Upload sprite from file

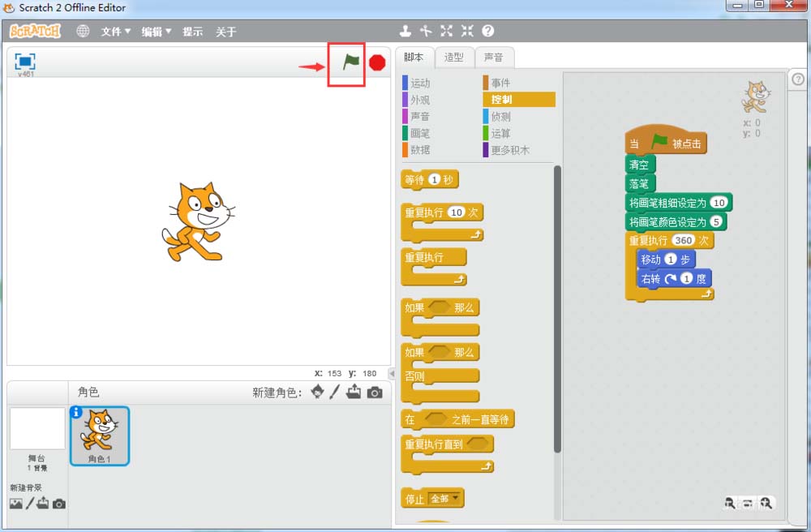point(354,392)
